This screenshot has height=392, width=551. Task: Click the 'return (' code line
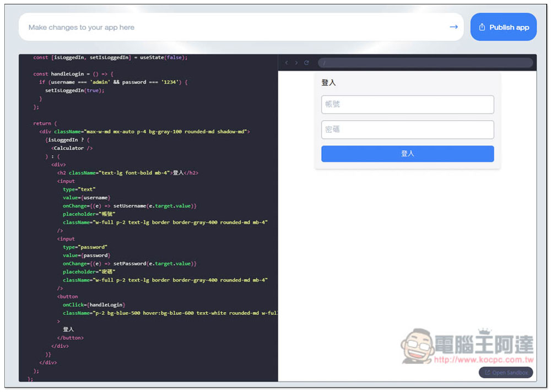[x=45, y=123]
